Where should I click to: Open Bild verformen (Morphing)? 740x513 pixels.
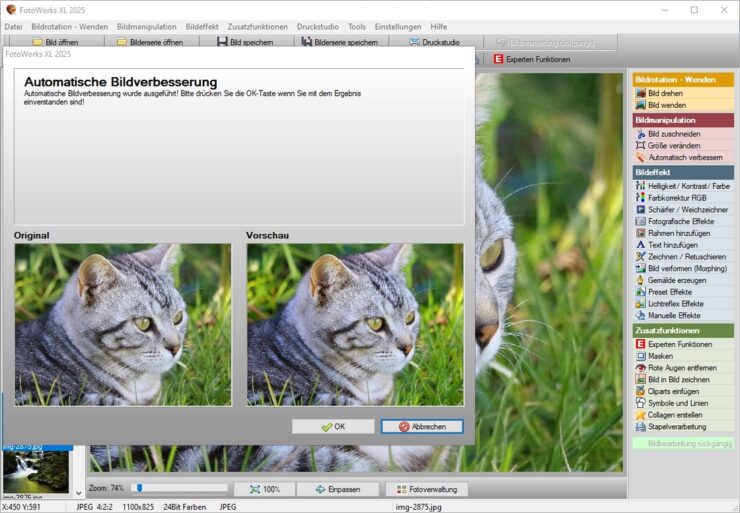[x=683, y=269]
